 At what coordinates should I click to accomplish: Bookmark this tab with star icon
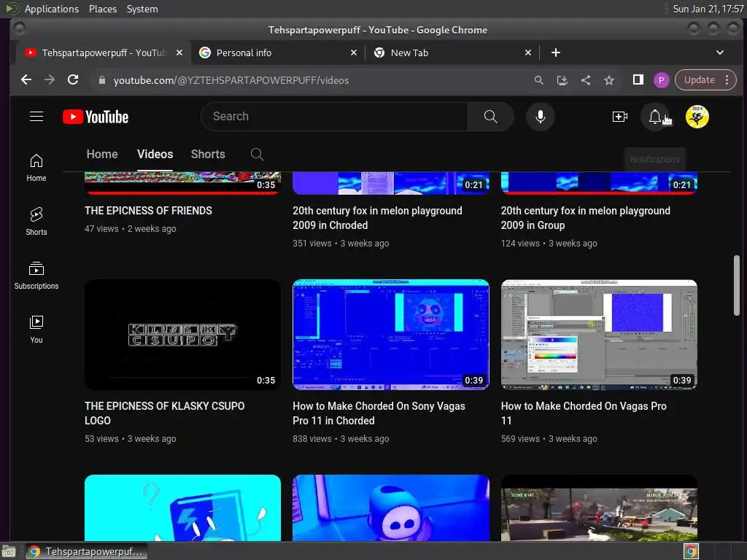pos(609,80)
